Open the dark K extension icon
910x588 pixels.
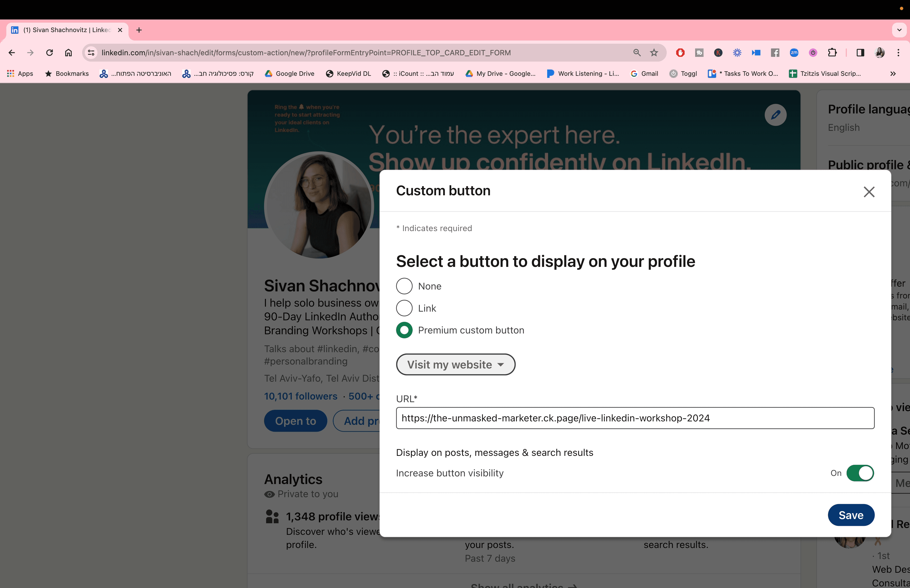pyautogui.click(x=718, y=53)
